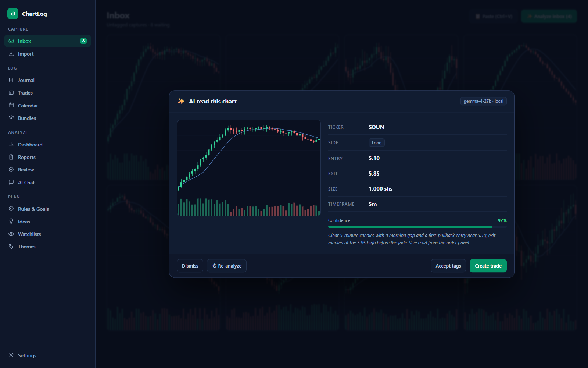Click the timeframe value 5m
Viewport: 588px width, 368px height.
click(373, 204)
